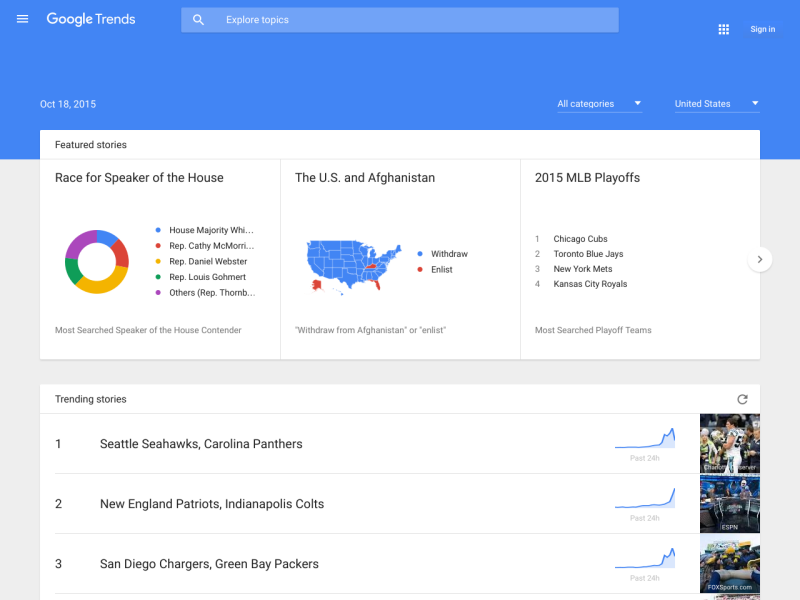Open The U.S. and Afghanistan story

[x=365, y=178]
